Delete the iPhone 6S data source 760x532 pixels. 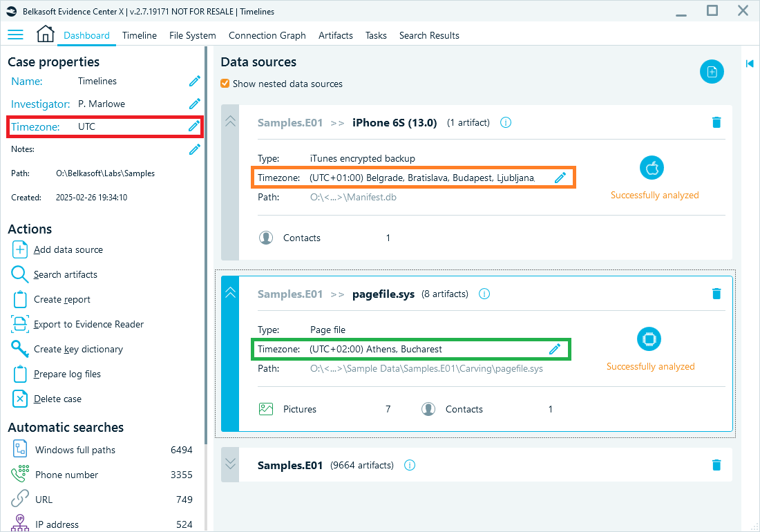point(716,122)
